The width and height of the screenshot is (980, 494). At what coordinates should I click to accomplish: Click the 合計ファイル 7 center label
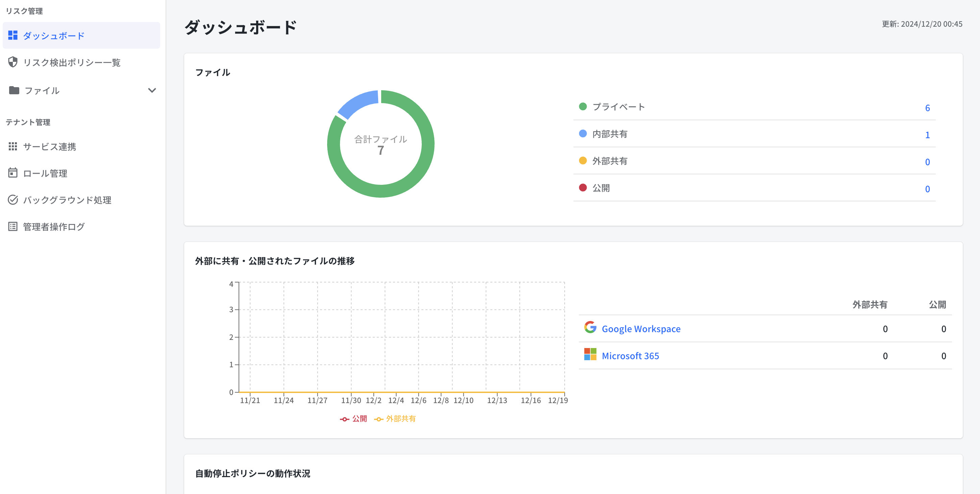tap(381, 145)
